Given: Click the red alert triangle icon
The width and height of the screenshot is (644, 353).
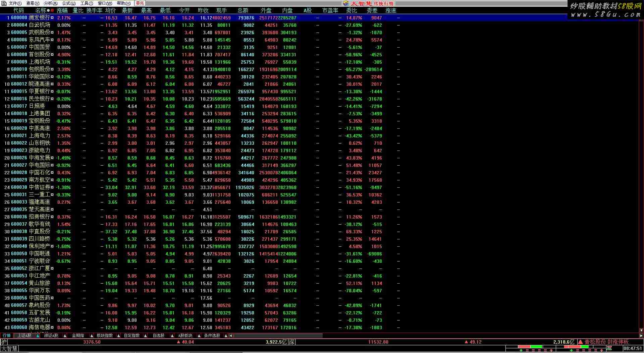Looking at the screenshot, I should [580, 342].
